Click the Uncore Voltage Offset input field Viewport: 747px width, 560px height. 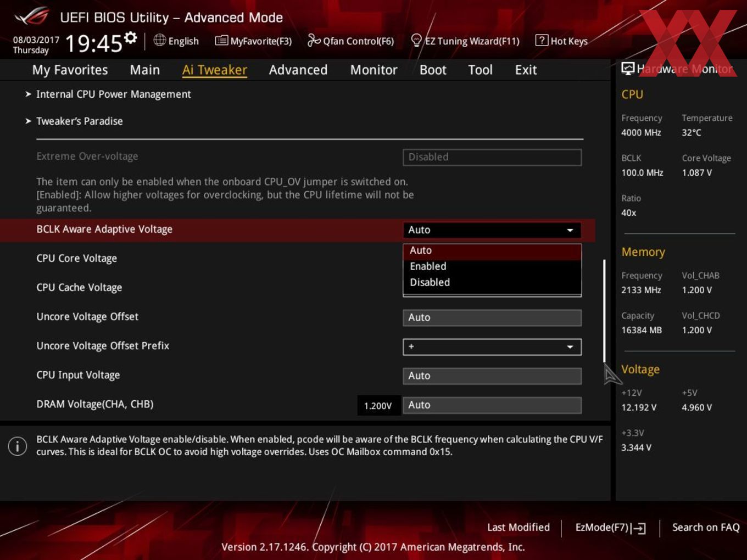pos(492,317)
